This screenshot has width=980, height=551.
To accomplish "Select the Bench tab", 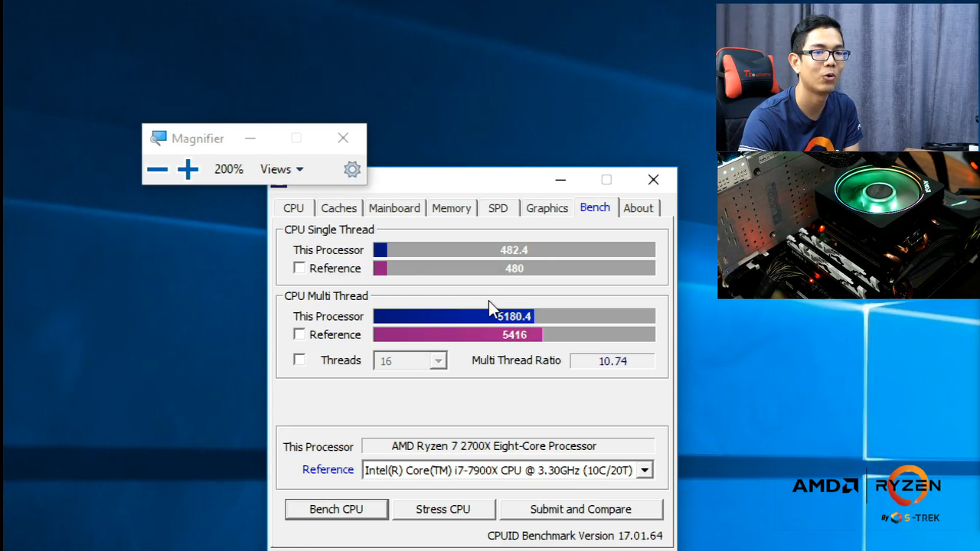I will pyautogui.click(x=595, y=207).
